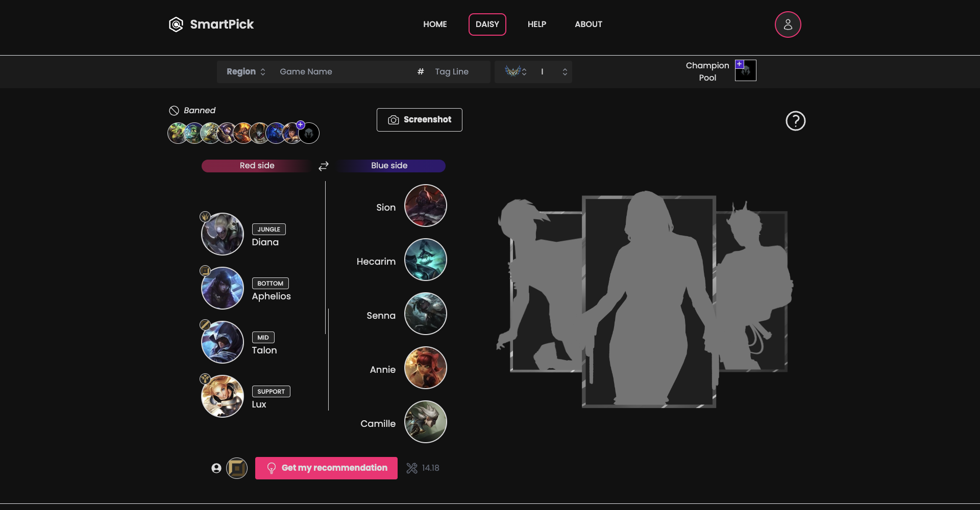Click the Sion champion name
The width and height of the screenshot is (980, 510).
click(x=386, y=208)
